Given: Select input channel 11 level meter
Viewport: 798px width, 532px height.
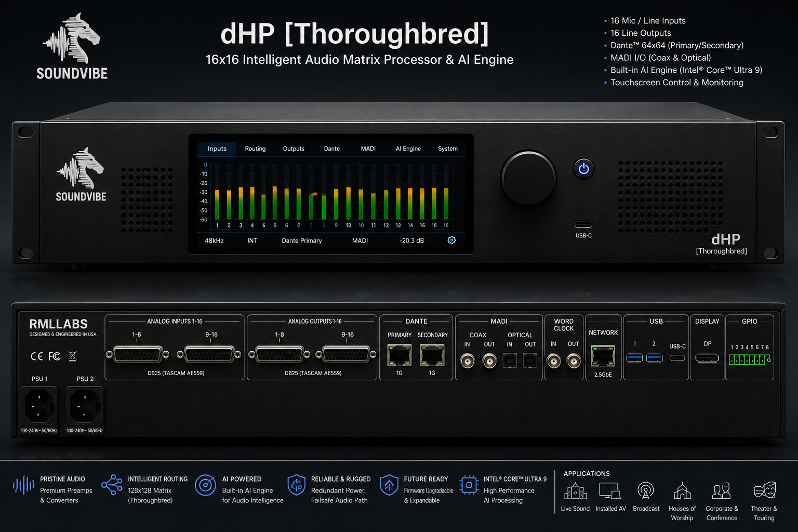Looking at the screenshot, I should click(x=373, y=206).
